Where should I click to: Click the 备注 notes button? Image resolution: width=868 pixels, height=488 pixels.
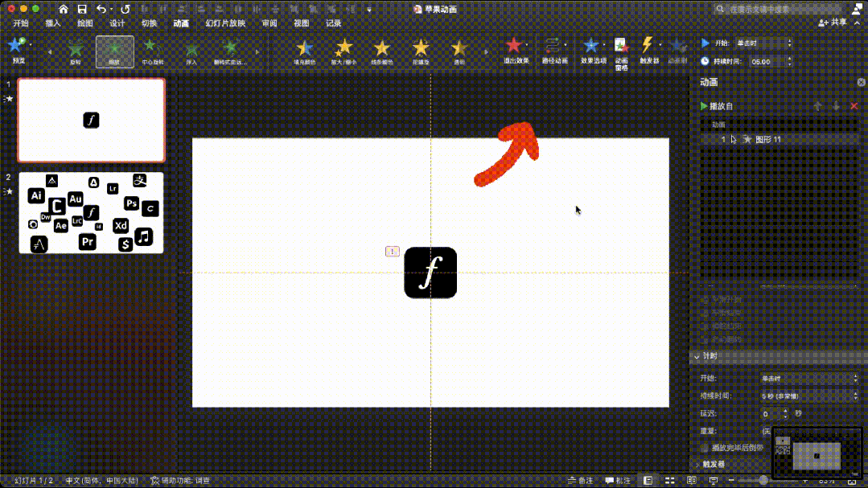(581, 481)
